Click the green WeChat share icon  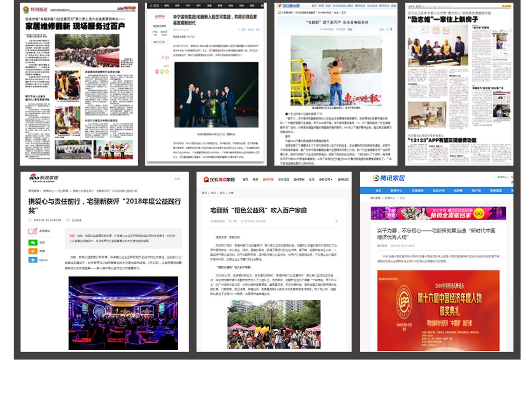click(x=32, y=243)
